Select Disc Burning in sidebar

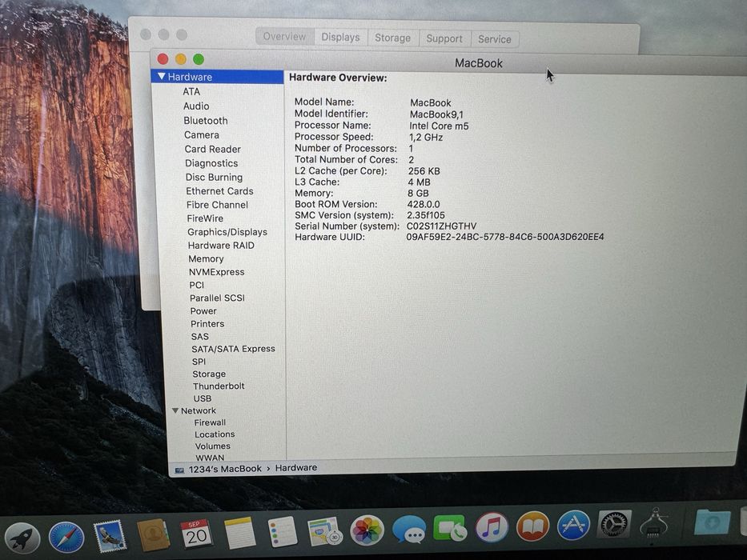tap(214, 177)
